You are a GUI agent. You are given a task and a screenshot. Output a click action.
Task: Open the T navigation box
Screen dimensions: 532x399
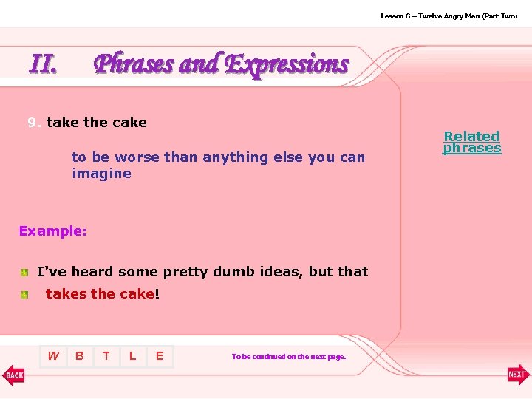click(106, 356)
